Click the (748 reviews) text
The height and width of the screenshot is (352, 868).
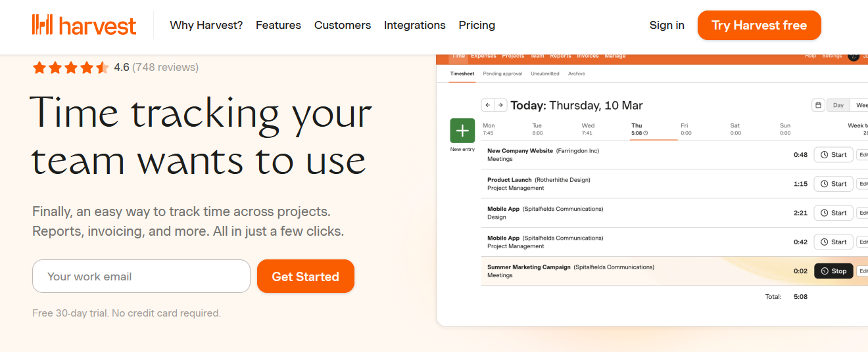coord(165,67)
